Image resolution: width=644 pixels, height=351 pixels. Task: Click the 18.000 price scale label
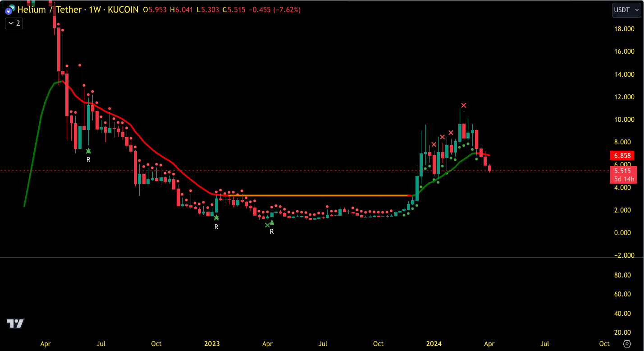click(624, 29)
